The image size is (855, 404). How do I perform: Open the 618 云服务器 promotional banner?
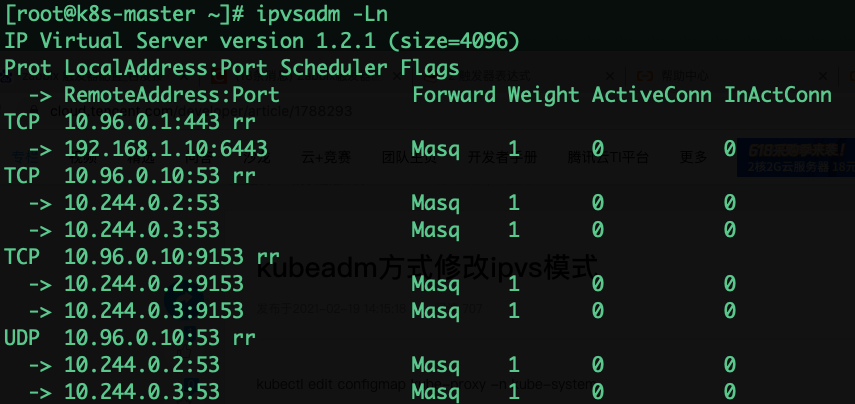pos(796,158)
